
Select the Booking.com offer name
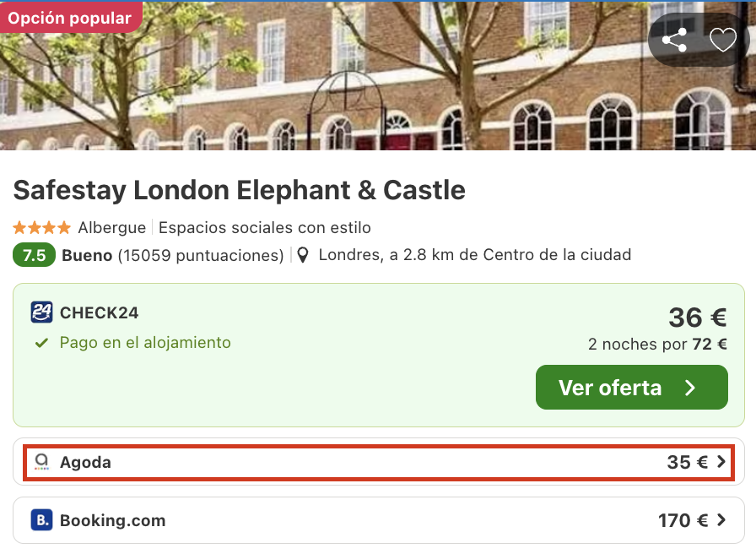pos(113,520)
